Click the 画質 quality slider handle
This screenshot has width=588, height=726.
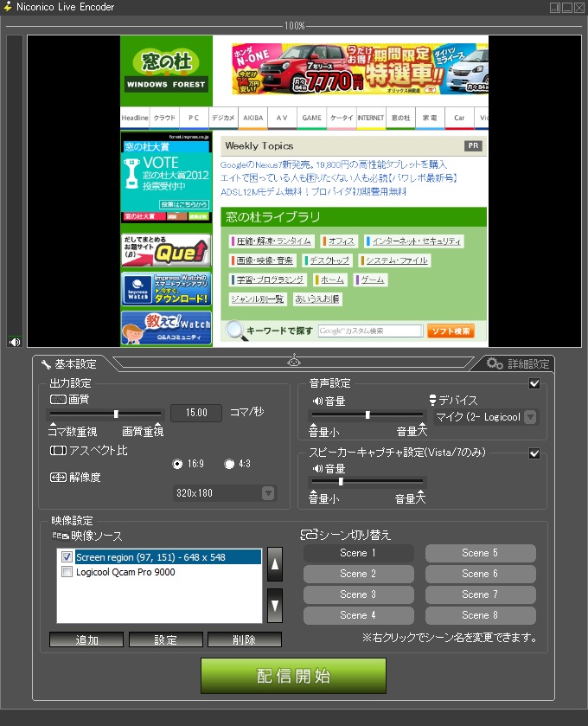tap(116, 414)
